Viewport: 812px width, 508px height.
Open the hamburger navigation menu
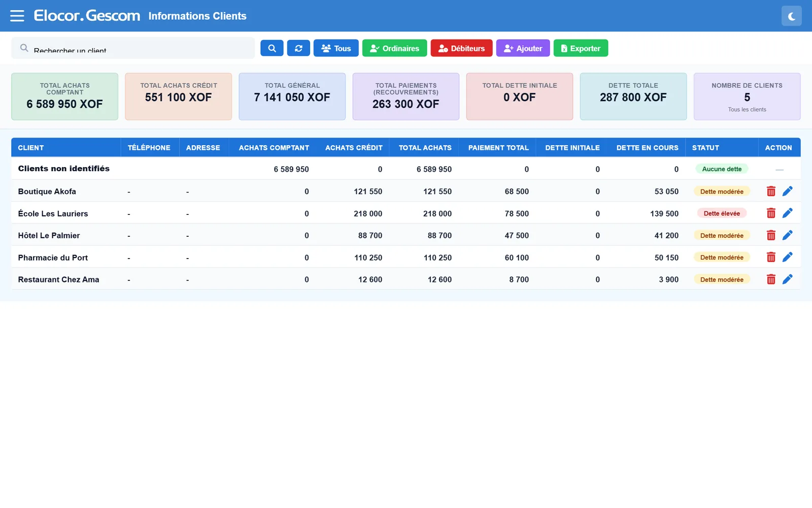tap(17, 16)
